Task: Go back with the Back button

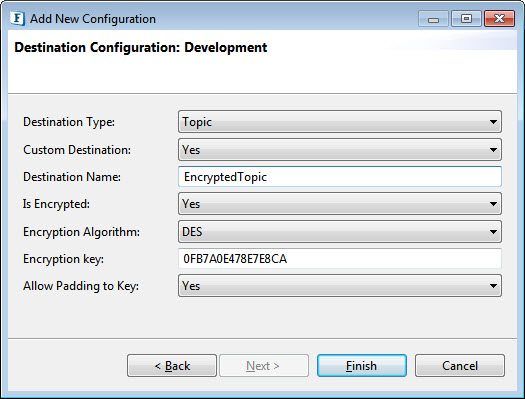Action: pos(172,366)
